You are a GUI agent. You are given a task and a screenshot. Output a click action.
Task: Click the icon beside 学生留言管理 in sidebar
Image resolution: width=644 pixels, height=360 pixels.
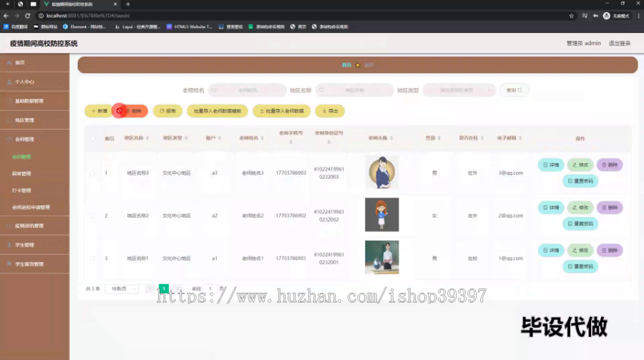[x=9, y=264]
